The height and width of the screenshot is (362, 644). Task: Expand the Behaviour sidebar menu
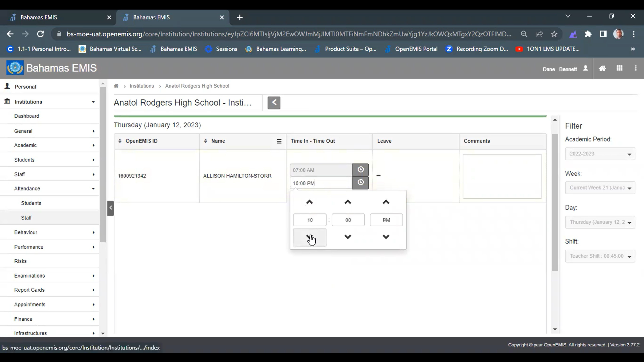(49, 232)
